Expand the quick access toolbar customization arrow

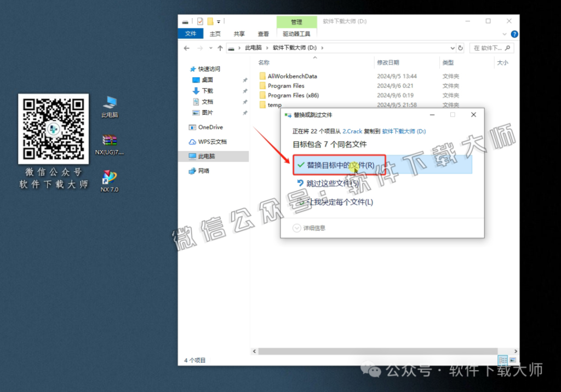(x=220, y=21)
